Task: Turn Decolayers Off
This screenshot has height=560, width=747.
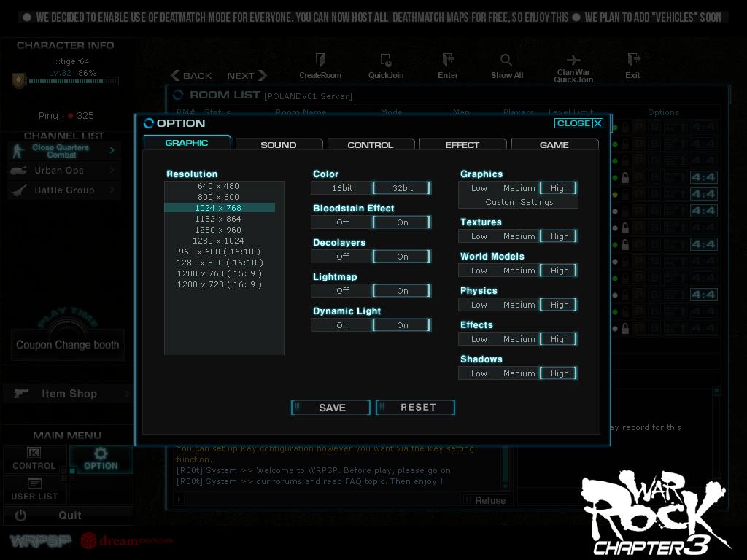Action: pos(341,257)
